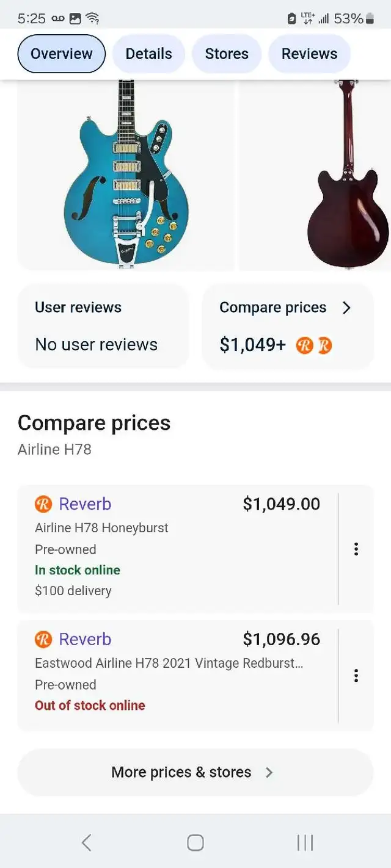Image resolution: width=391 pixels, height=868 pixels.
Task: Open the recent apps switcher
Action: 305,843
